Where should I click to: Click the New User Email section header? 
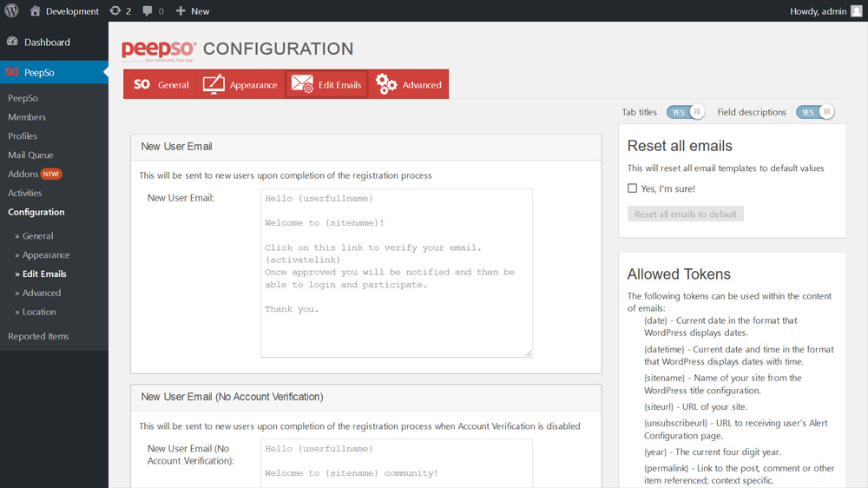(x=366, y=147)
